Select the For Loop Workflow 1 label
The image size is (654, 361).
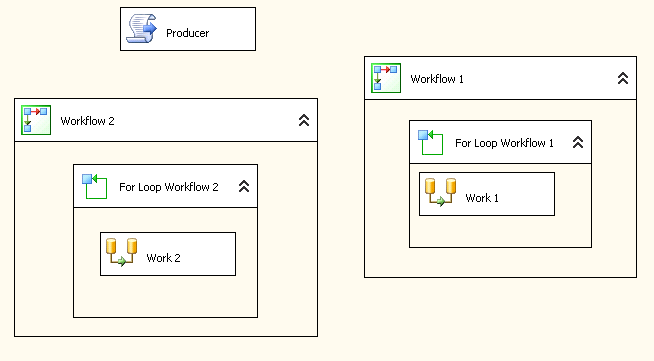[504, 143]
